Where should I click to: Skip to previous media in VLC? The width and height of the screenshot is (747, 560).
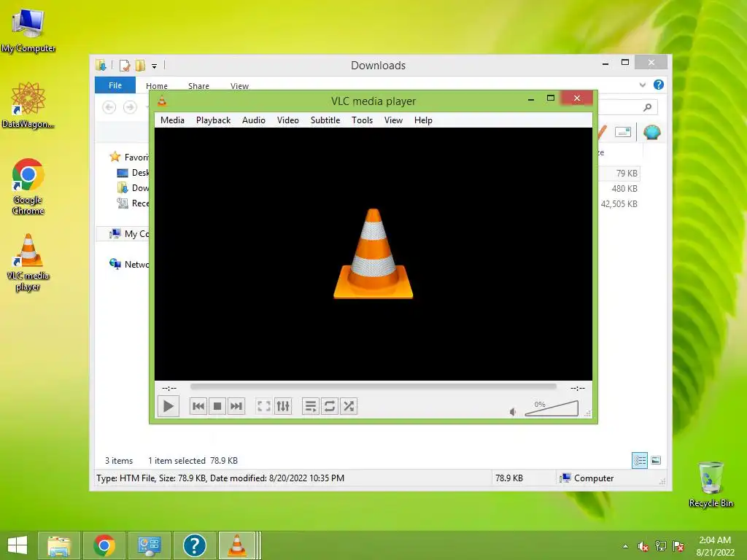pos(198,406)
